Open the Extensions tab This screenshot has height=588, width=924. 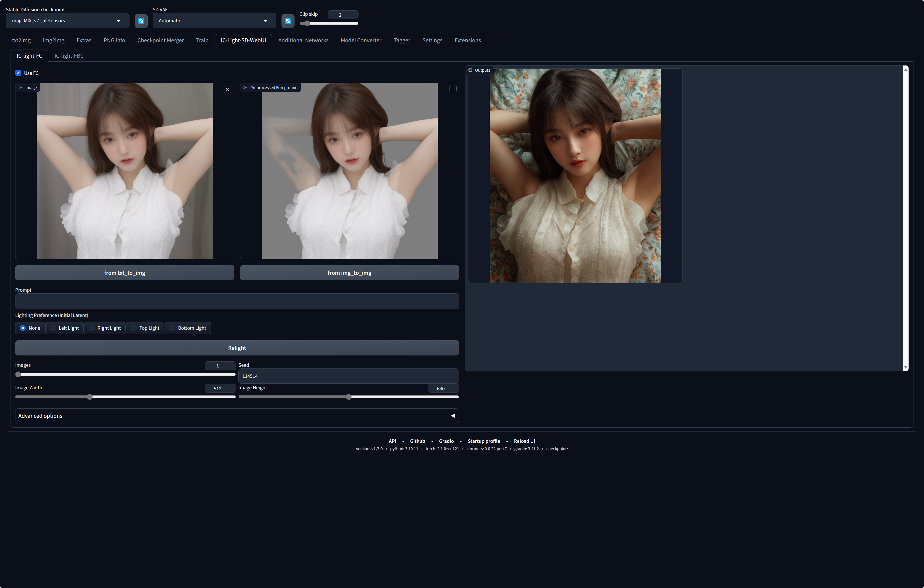coord(468,40)
